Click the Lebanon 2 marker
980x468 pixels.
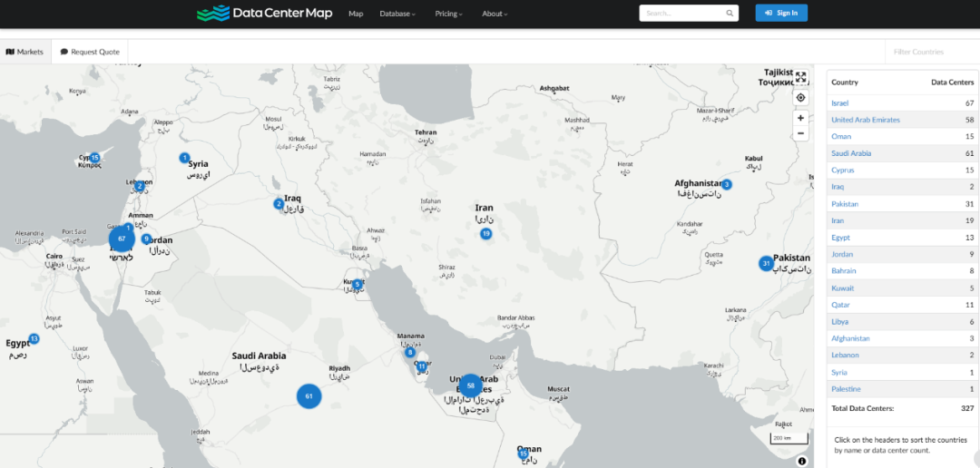140,186
